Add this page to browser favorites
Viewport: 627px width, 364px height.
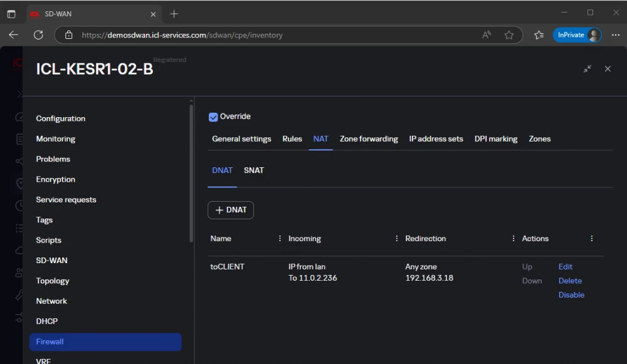(x=509, y=35)
